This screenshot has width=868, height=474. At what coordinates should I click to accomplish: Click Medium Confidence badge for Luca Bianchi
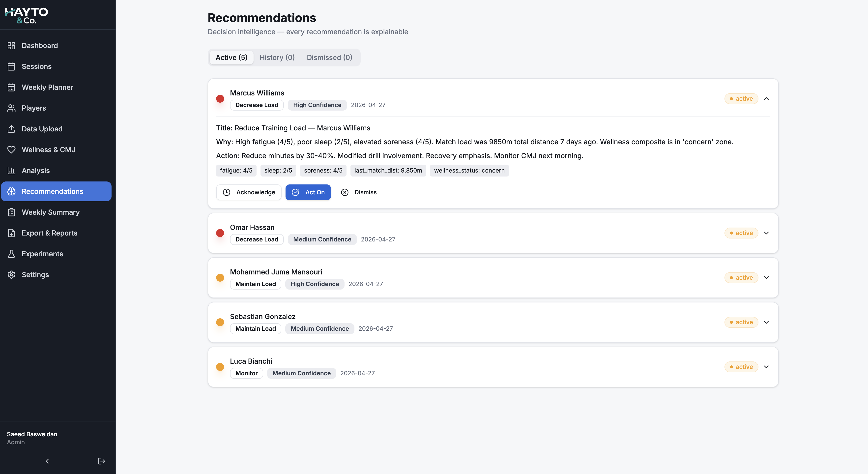click(x=302, y=373)
